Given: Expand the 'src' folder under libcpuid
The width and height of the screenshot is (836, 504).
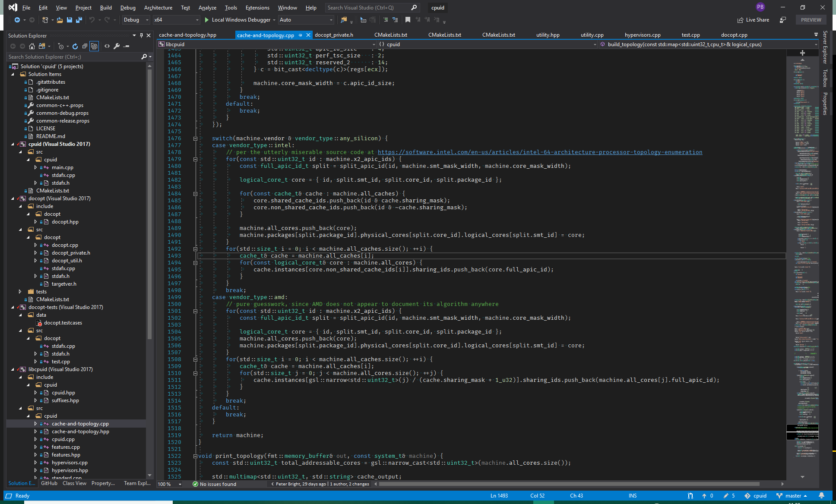Looking at the screenshot, I should [x=20, y=408].
